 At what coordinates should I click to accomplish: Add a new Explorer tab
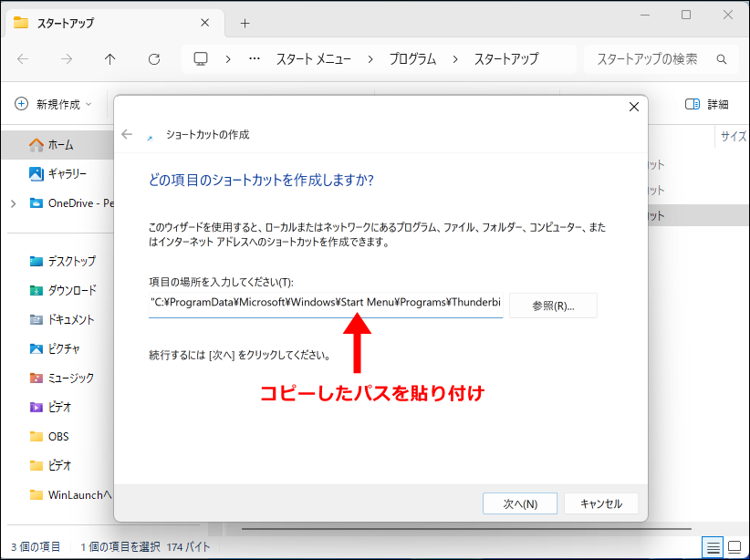(x=245, y=23)
